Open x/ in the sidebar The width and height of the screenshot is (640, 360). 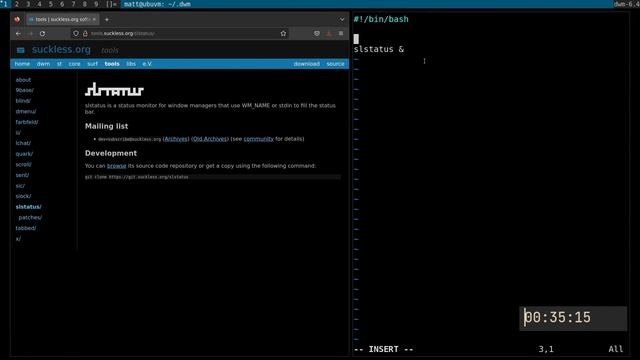click(18, 238)
